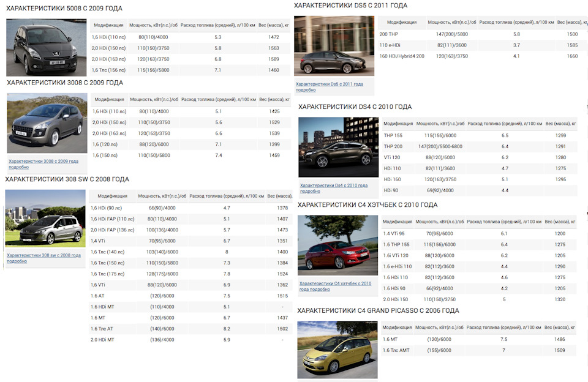The width and height of the screenshot is (588, 382).
Task: Select '2.0 HDi 150' in C4 hatchback table
Action: pos(395,299)
